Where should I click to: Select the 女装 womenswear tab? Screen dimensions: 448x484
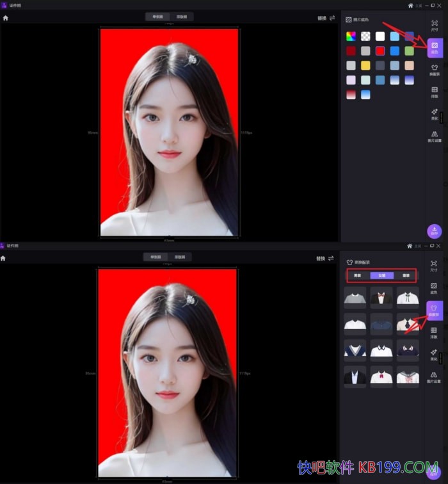[382, 275]
